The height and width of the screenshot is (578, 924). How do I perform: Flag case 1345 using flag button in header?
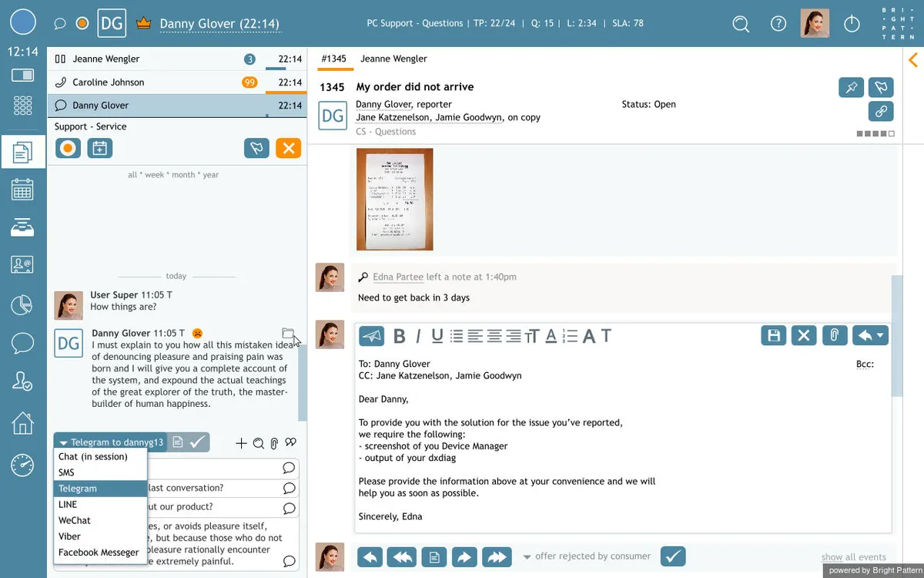click(881, 87)
